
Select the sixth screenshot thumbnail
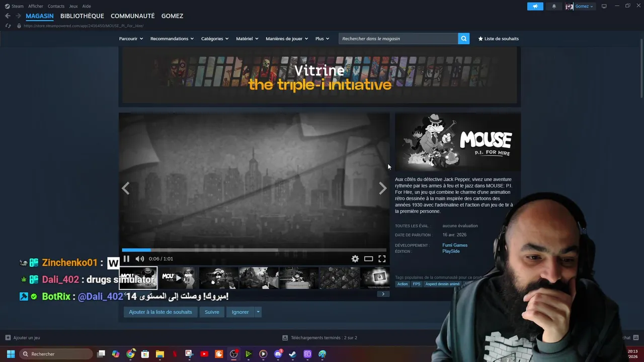coord(339,278)
